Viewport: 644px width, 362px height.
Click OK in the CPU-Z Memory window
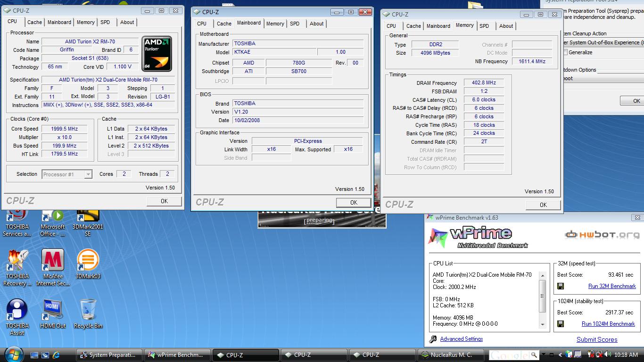click(x=543, y=205)
